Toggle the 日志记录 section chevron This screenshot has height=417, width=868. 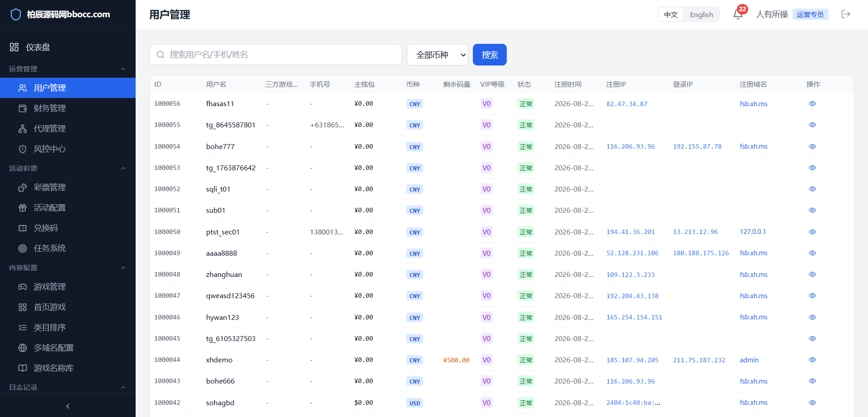pos(123,388)
